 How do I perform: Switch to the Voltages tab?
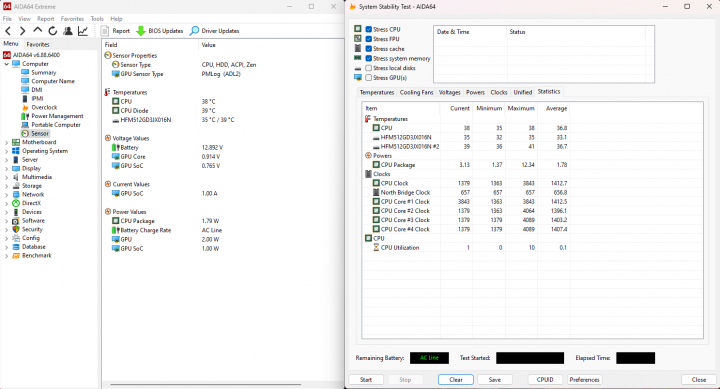coord(449,92)
